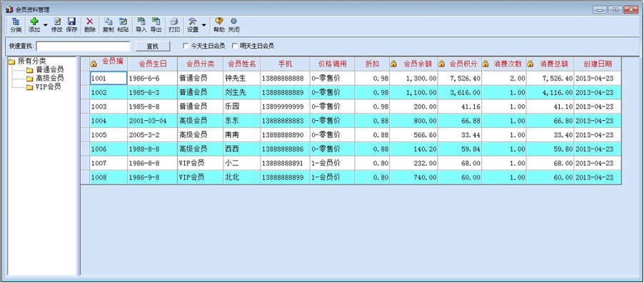Click the name cell 东东

(x=242, y=121)
